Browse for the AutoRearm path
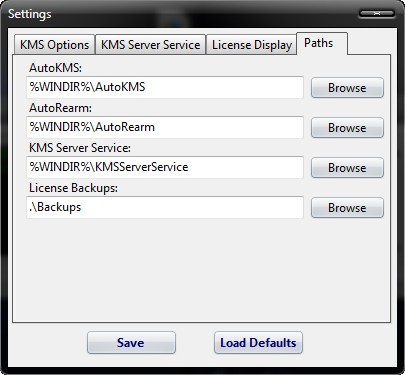 click(x=347, y=128)
